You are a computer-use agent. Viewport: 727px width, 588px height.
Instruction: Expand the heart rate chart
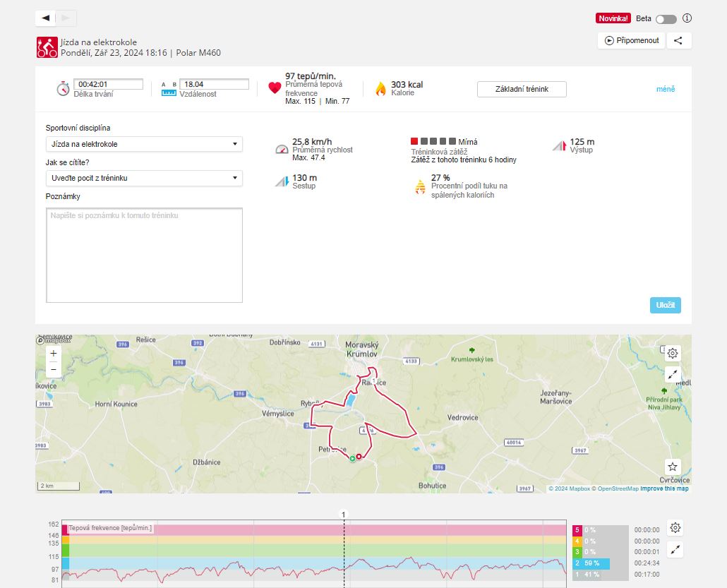(x=675, y=550)
